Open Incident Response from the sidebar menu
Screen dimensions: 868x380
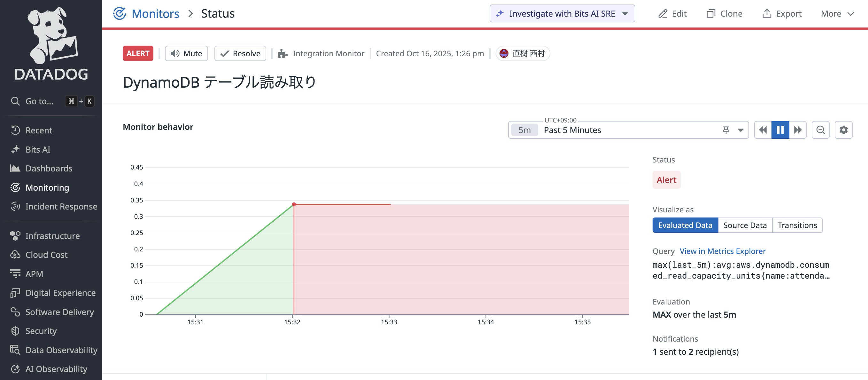[61, 206]
